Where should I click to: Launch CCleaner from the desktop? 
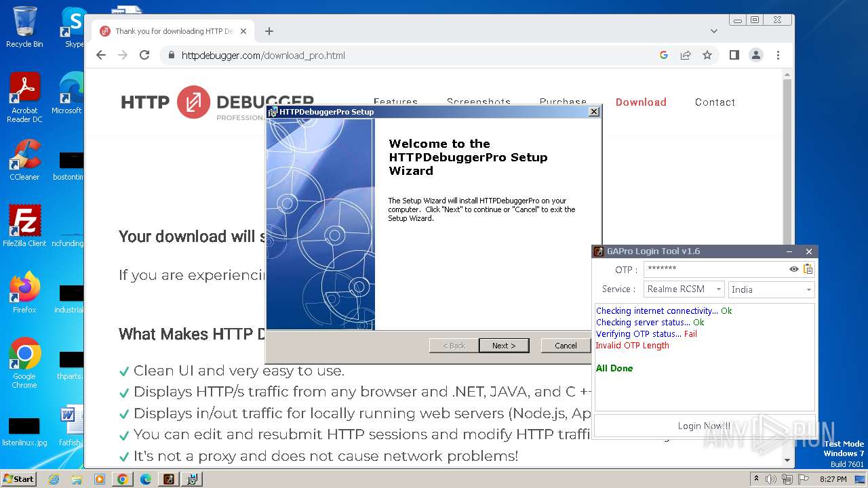[x=24, y=161]
